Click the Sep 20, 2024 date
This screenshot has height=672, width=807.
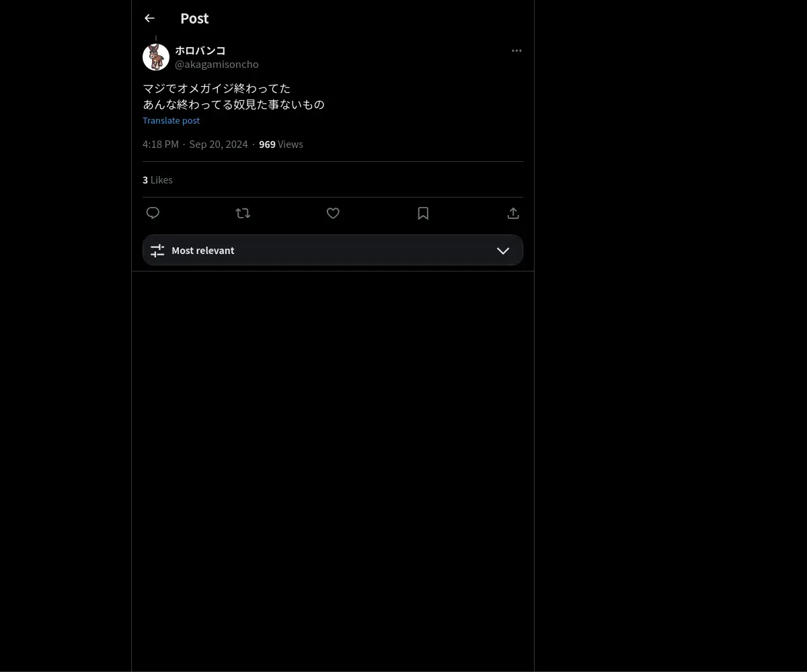point(219,144)
